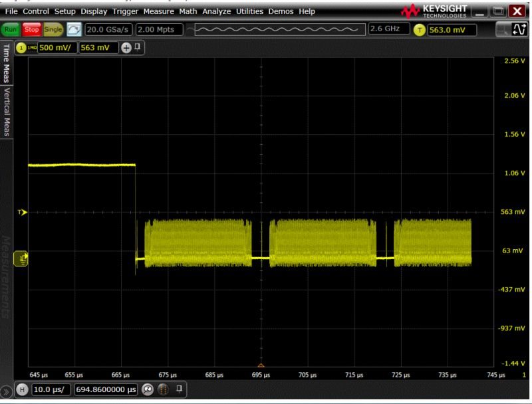Open the File menu
This screenshot has height=404, width=532.
(11, 11)
